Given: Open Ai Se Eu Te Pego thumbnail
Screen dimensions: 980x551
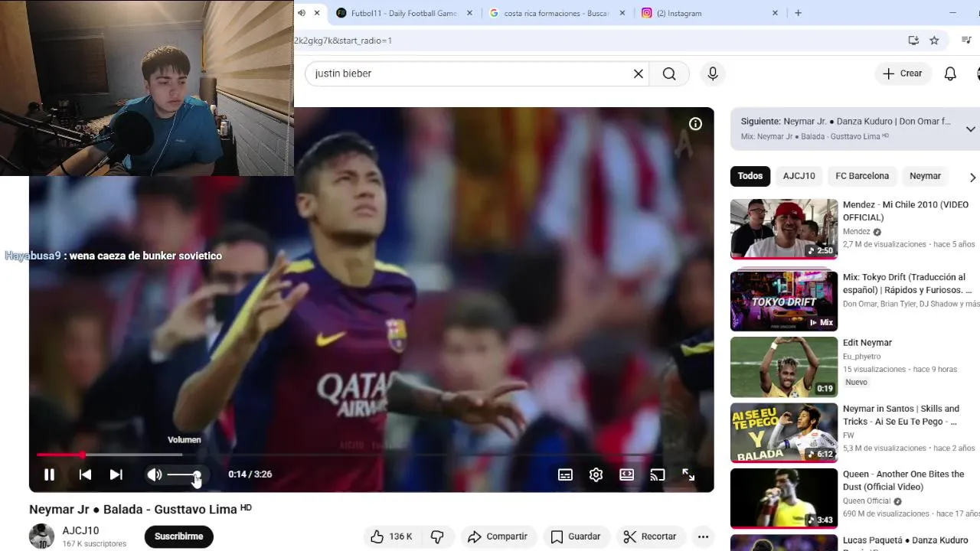Looking at the screenshot, I should [x=784, y=432].
